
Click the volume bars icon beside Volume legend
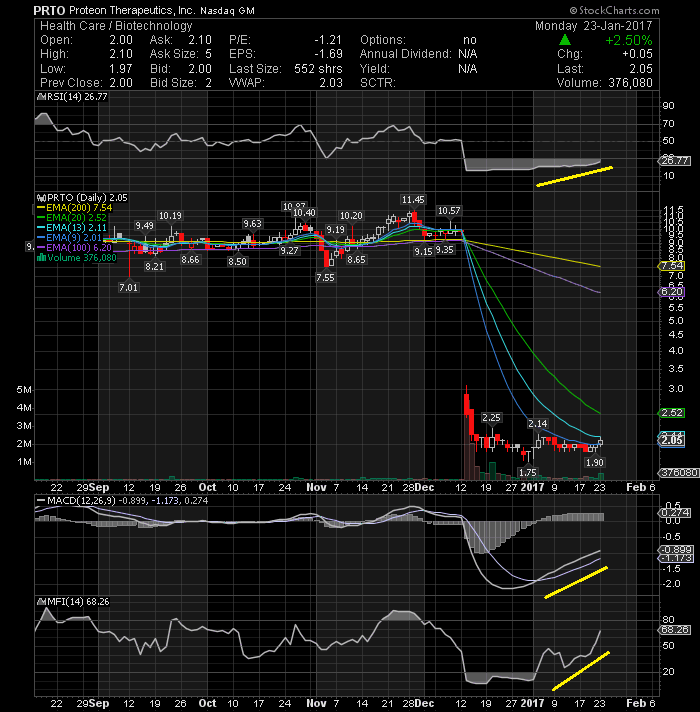[41, 258]
